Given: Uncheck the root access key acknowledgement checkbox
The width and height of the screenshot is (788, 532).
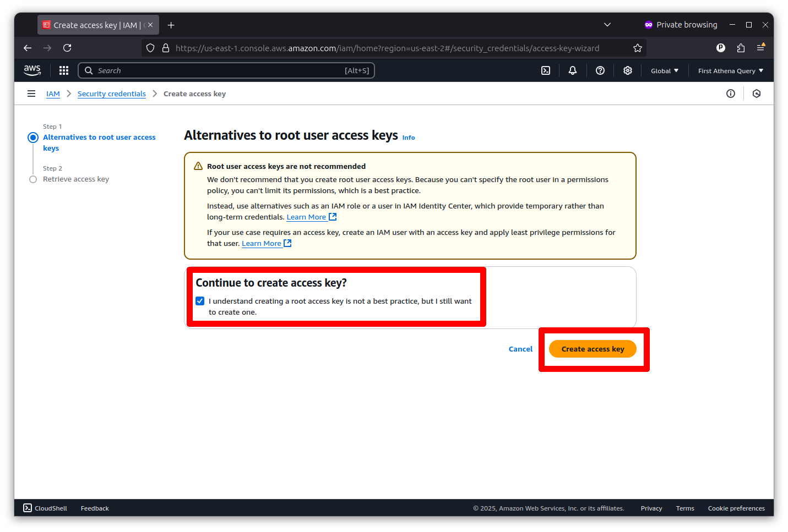Looking at the screenshot, I should pyautogui.click(x=200, y=301).
